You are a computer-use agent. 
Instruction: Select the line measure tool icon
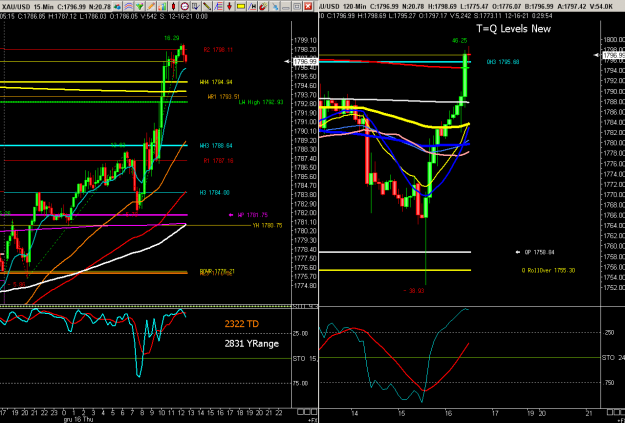tap(252, 6)
